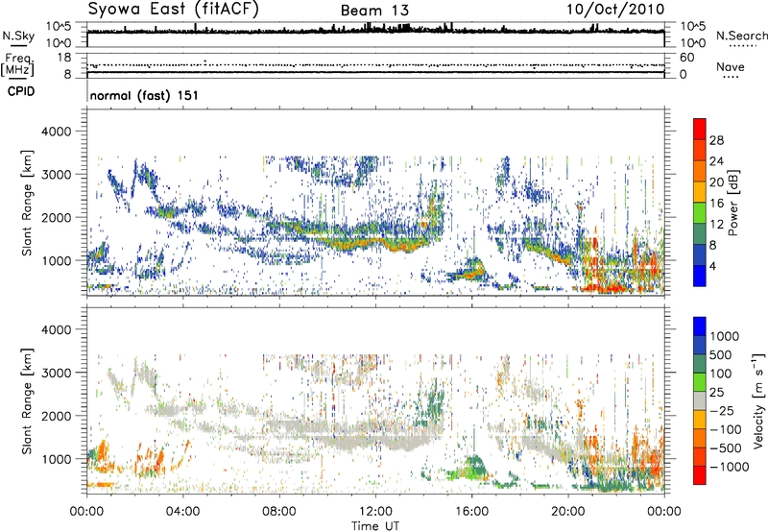Click the "Power [dB]" colorbar title
Image resolution: width=768 pixels, height=532 pixels.
click(732, 203)
